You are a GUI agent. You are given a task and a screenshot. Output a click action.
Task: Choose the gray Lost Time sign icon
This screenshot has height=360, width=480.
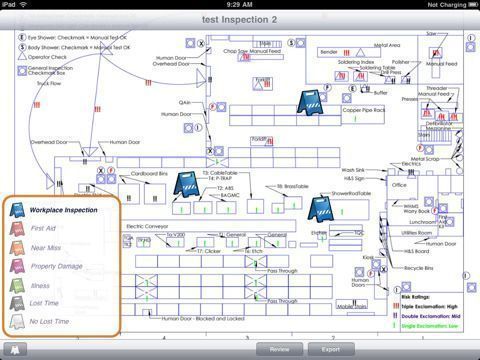pyautogui.click(x=17, y=303)
